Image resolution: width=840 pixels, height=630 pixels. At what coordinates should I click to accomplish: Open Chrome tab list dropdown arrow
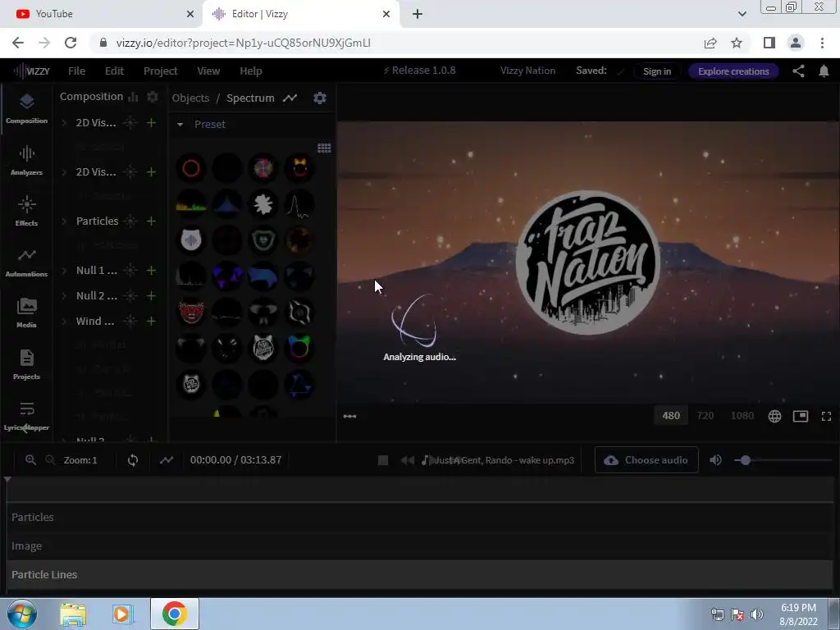[x=742, y=14]
